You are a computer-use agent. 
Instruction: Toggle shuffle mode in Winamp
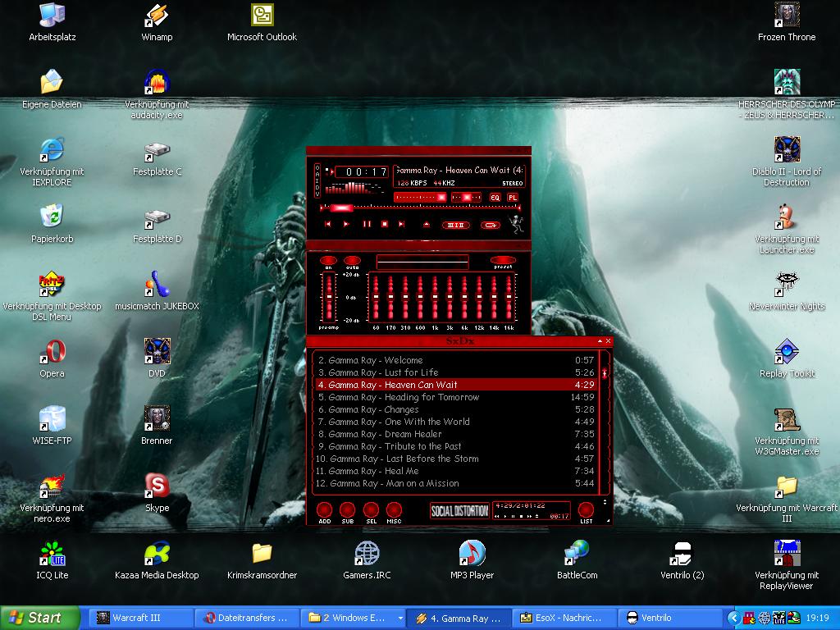[455, 225]
